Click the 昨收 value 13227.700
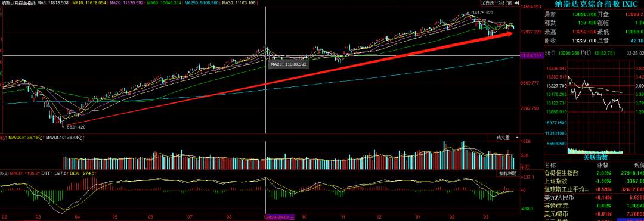Viewport: 644px width, 221px height. [x=584, y=40]
